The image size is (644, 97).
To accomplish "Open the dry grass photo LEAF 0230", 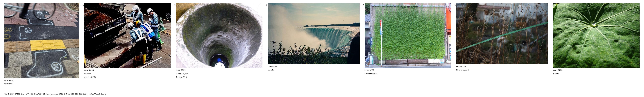I will (x=502, y=34).
